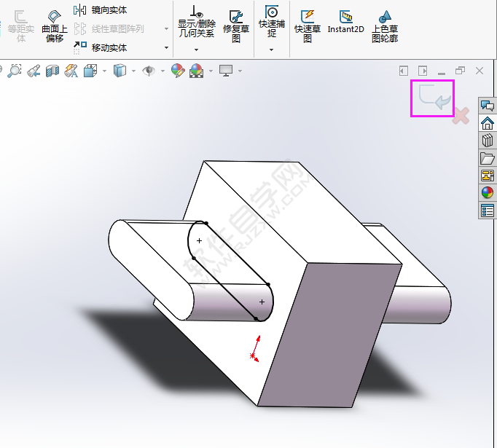Open dropdown next to 线性草图阵列
This screenshot has height=448, width=497.
coord(166,29)
